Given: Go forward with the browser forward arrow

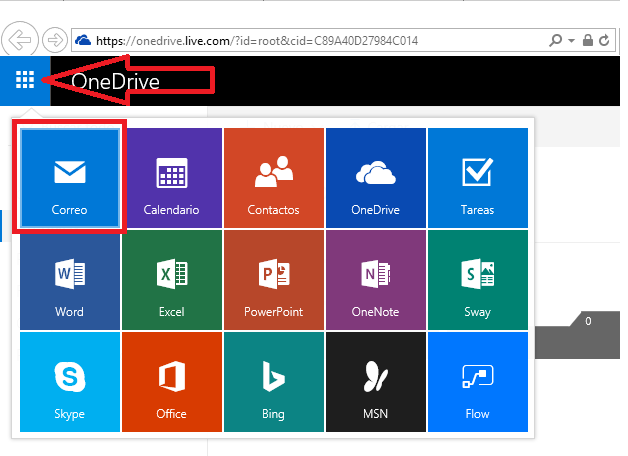Looking at the screenshot, I should [x=55, y=40].
